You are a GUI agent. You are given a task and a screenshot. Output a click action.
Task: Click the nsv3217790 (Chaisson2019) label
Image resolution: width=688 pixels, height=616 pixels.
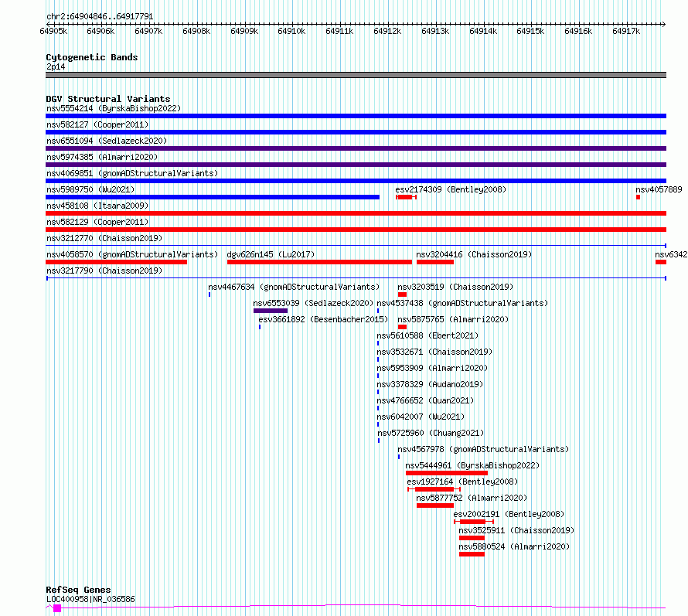pyautogui.click(x=104, y=271)
